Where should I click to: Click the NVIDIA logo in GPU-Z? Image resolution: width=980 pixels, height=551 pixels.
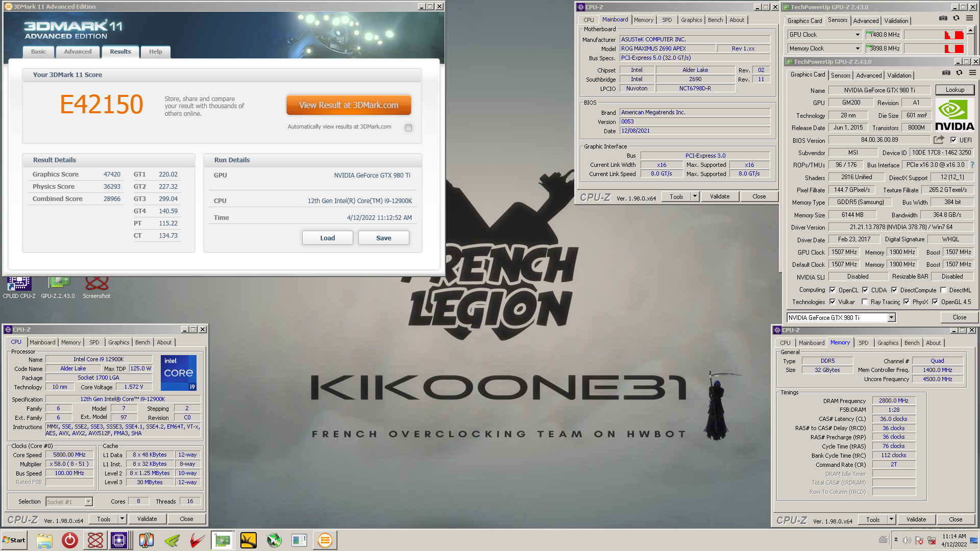click(x=954, y=115)
